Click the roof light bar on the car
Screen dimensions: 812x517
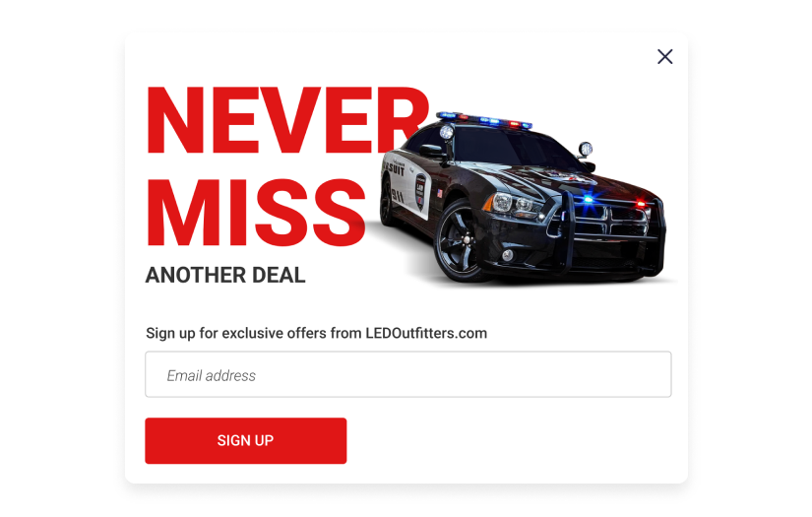(x=483, y=120)
